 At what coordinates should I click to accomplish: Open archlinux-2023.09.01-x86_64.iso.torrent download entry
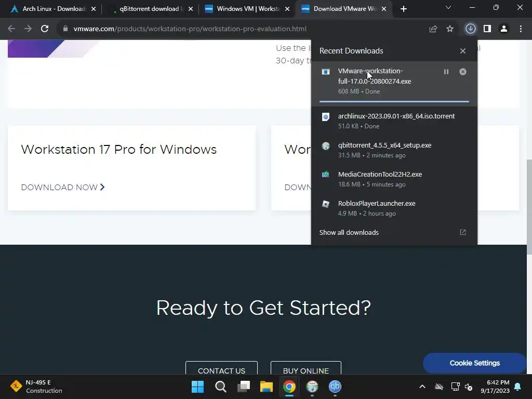coord(394,121)
